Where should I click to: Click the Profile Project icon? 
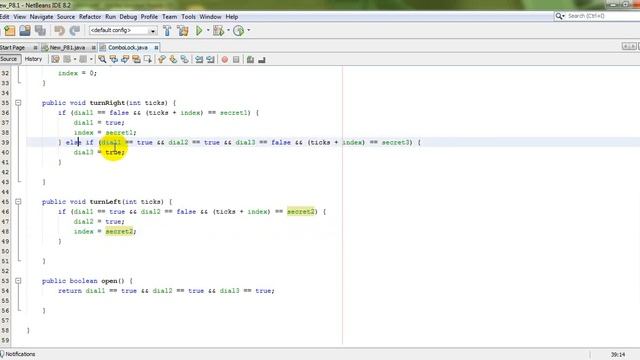[x=238, y=31]
